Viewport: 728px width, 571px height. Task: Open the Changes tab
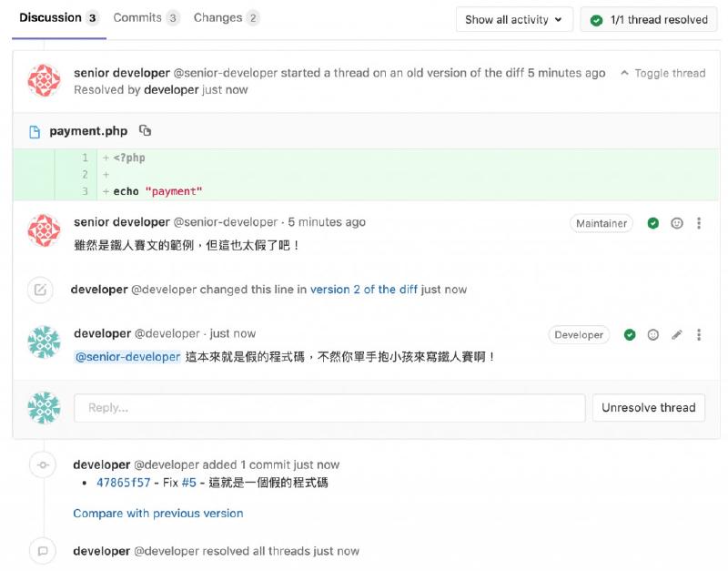226,18
